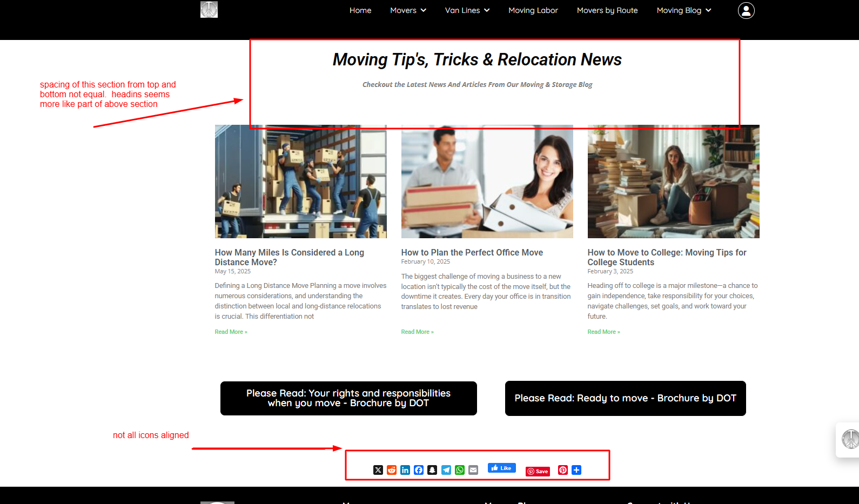Expand the Movers dropdown menu

click(x=408, y=10)
